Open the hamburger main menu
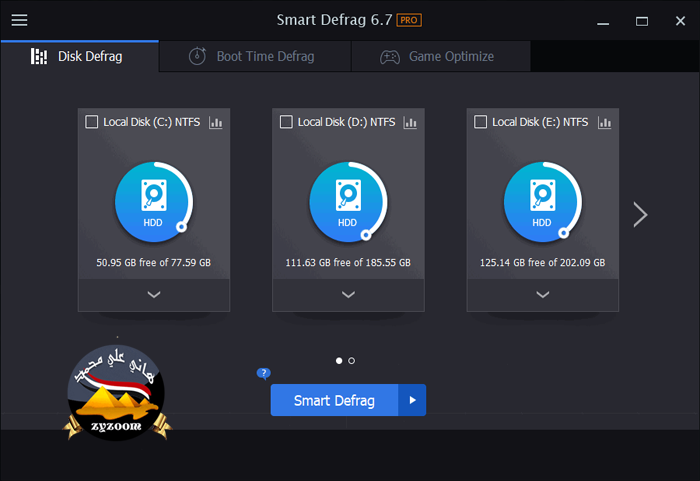 point(19,20)
